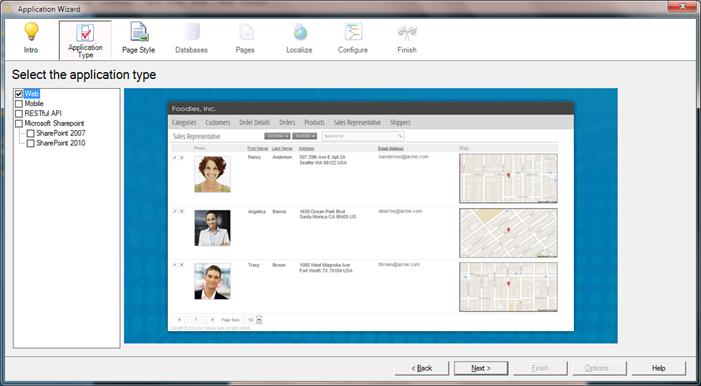This screenshot has width=701, height=386.
Task: Click the Back button
Action: (422, 368)
